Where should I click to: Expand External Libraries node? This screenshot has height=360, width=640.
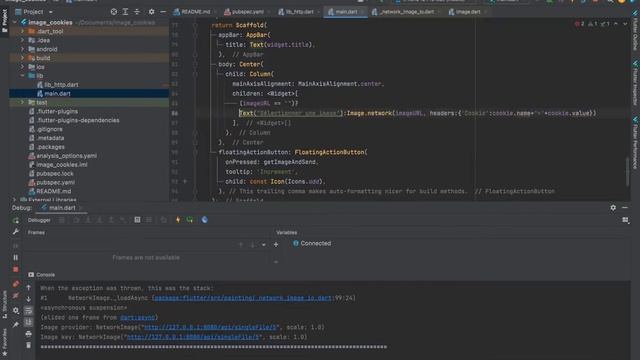point(15,200)
